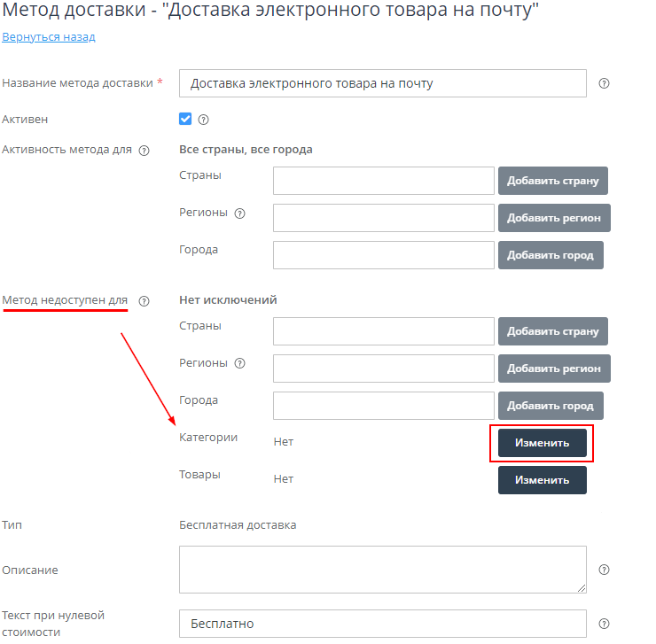Screen dimensions: 656x644
Task: Click help icon next to Описание textarea
Action: [605, 570]
